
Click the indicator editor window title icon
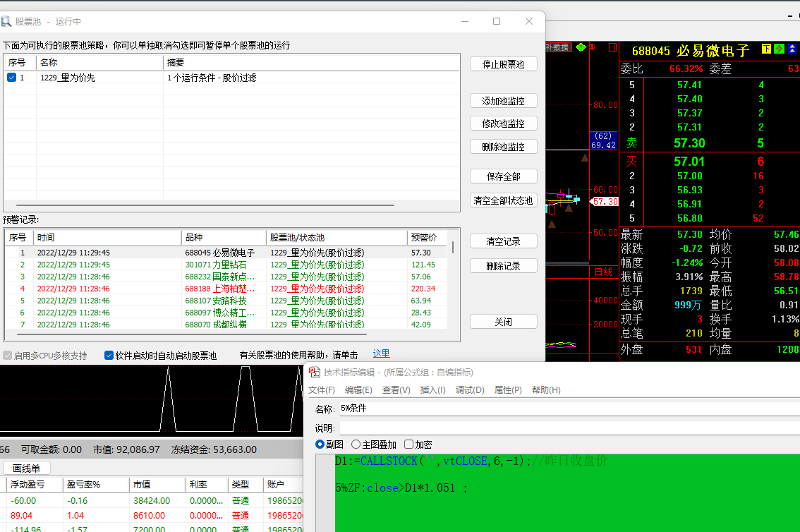(x=313, y=372)
